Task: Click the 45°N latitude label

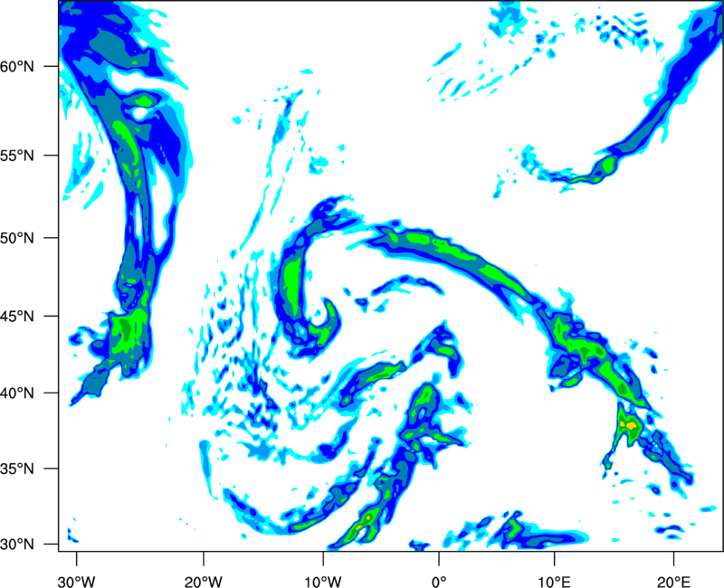Action: 17,317
